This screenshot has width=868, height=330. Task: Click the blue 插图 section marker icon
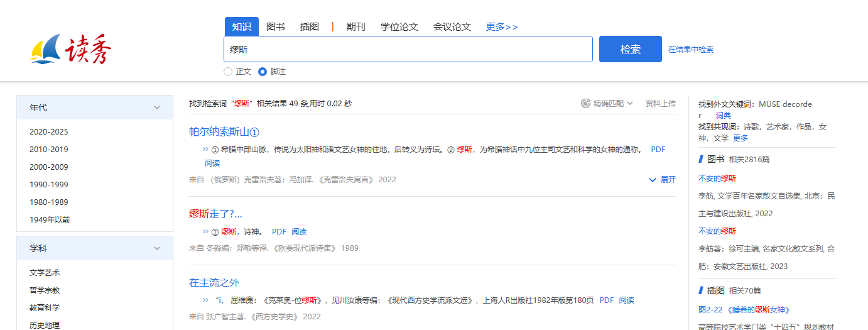(701, 290)
